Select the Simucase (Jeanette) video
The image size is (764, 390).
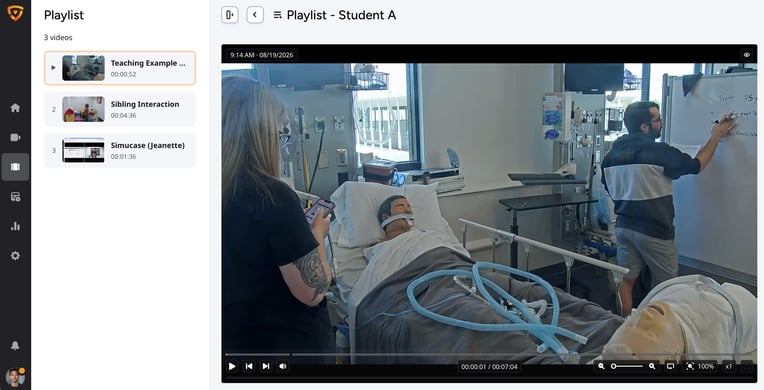coord(120,151)
